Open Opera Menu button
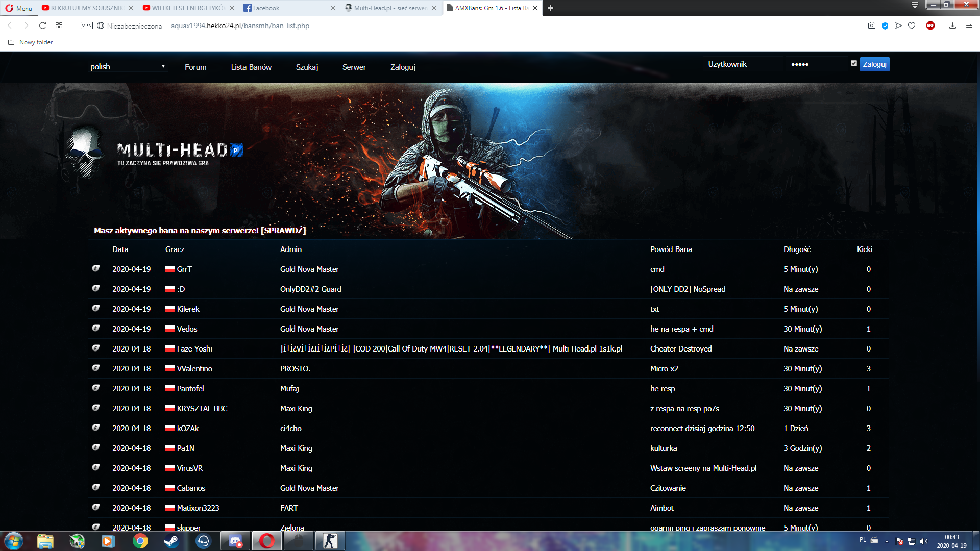 click(x=19, y=8)
